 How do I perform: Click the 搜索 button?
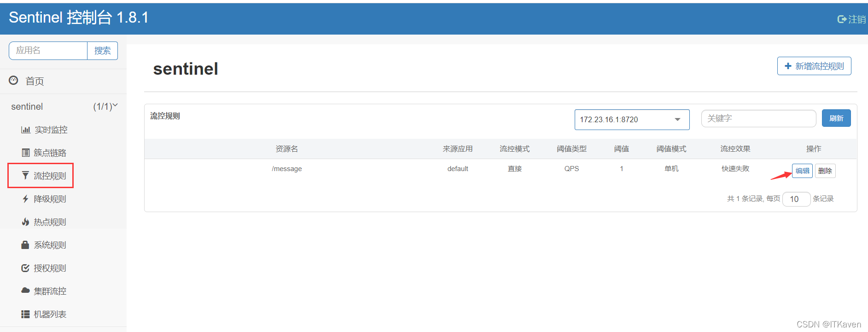(102, 51)
